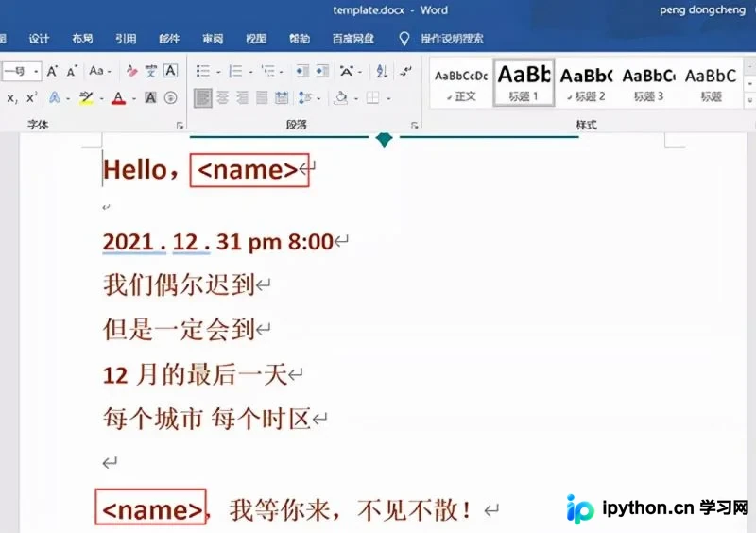Toggle show/hide paragraph marks

click(x=405, y=72)
